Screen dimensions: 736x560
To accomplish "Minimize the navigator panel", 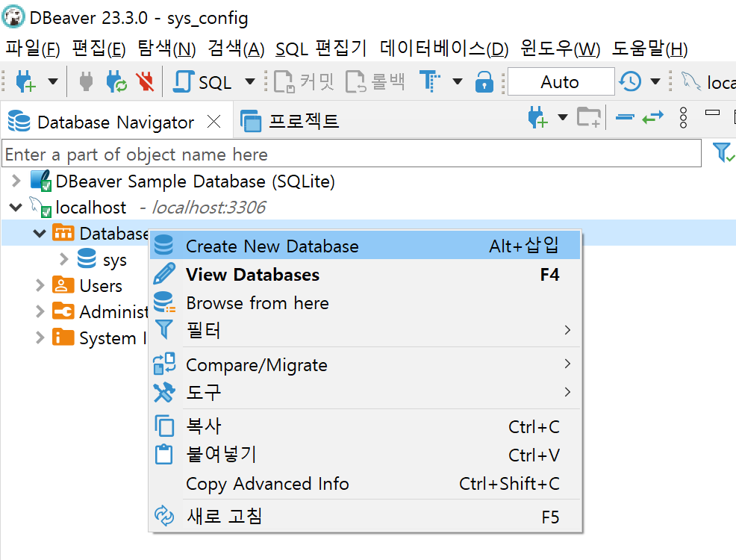I will 712,113.
